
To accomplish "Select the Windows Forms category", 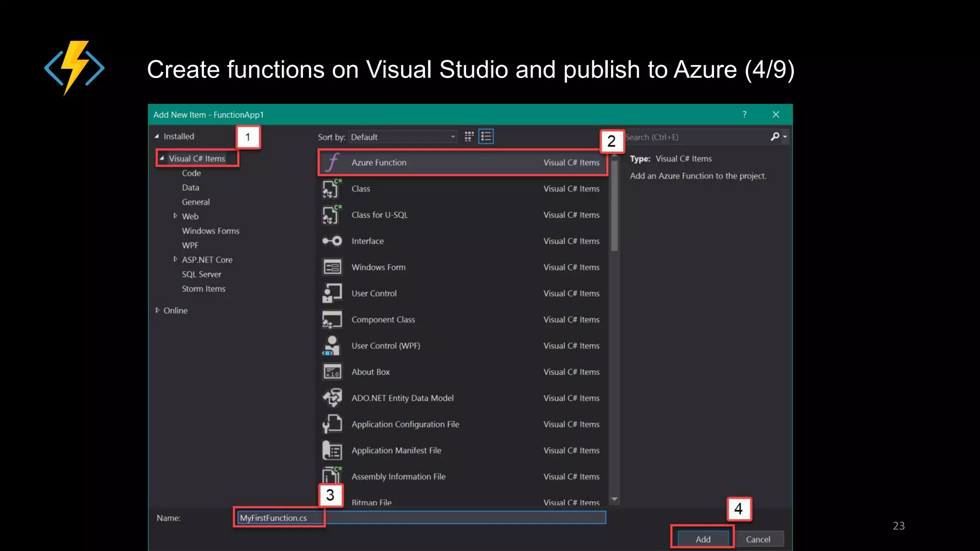I will 211,231.
